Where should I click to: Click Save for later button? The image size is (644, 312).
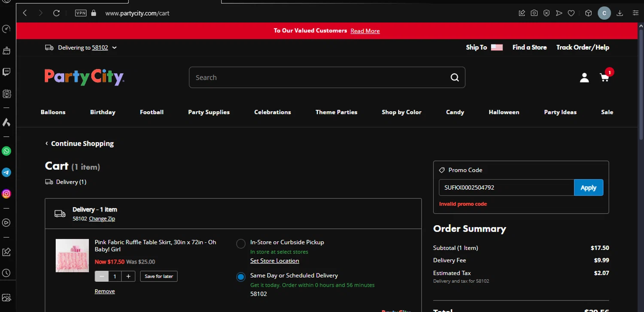pyautogui.click(x=159, y=276)
